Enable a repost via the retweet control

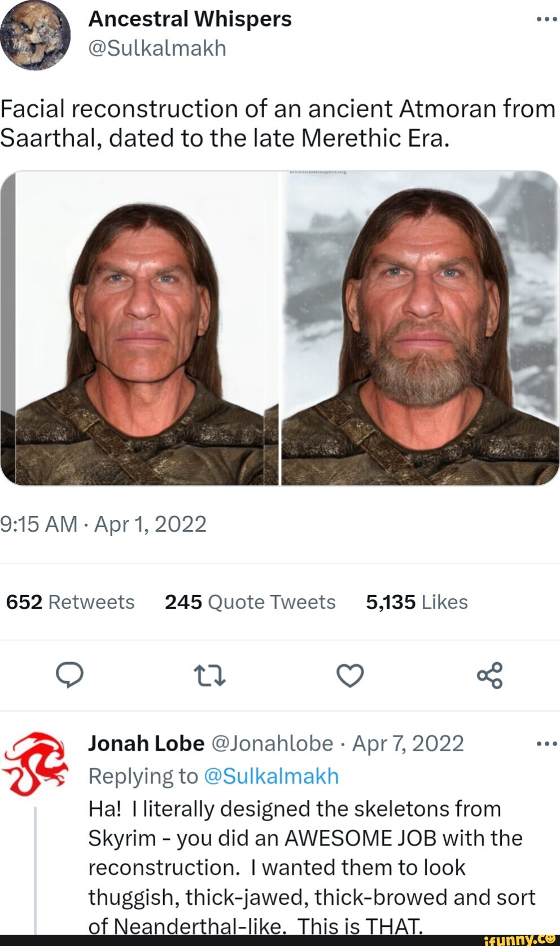click(x=210, y=675)
